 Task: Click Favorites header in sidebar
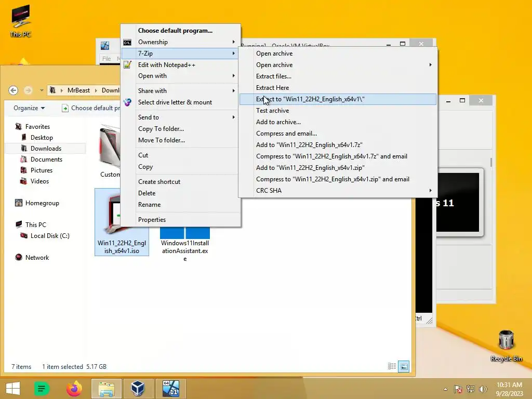click(x=37, y=127)
